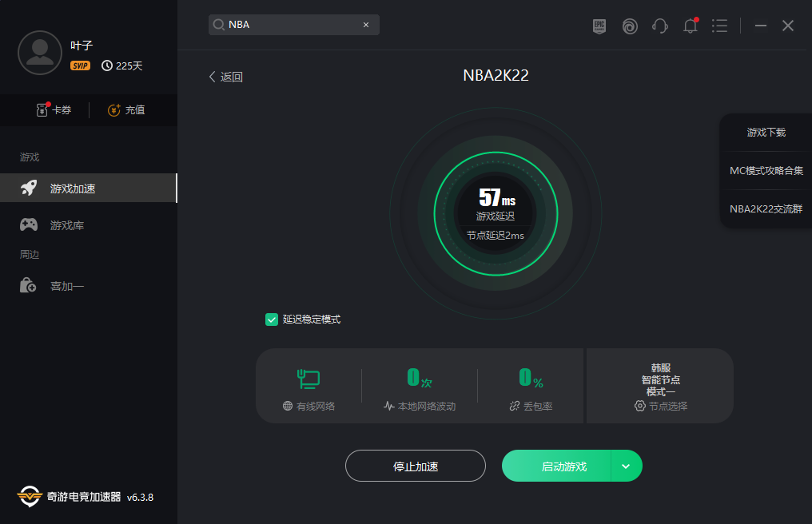Click the user avatar picture
This screenshot has width=812, height=524.
tap(40, 53)
